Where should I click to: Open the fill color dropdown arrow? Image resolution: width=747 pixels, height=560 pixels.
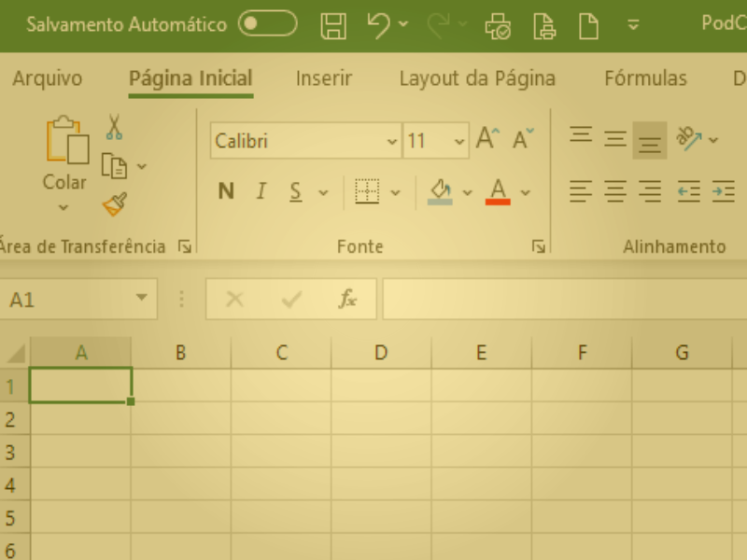pos(468,193)
